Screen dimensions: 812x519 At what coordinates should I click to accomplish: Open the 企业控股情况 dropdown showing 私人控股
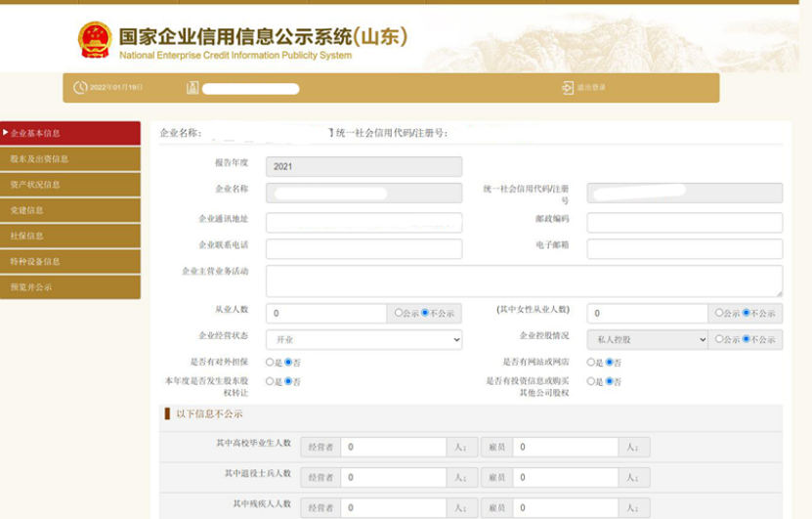647,340
